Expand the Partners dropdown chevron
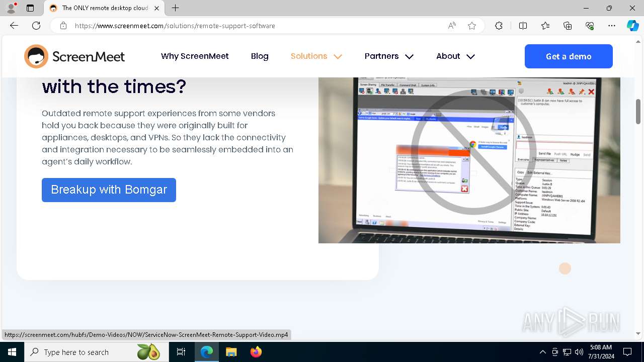Screen dimensions: 644x362 (x=409, y=57)
